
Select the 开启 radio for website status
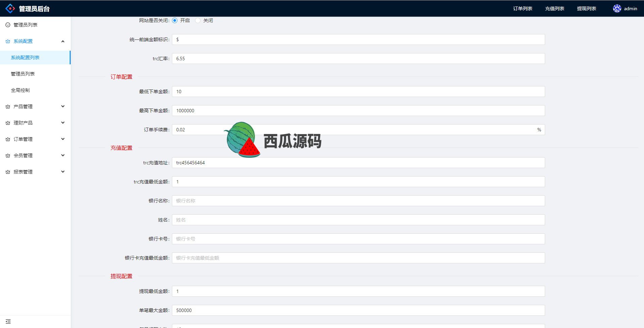click(175, 20)
